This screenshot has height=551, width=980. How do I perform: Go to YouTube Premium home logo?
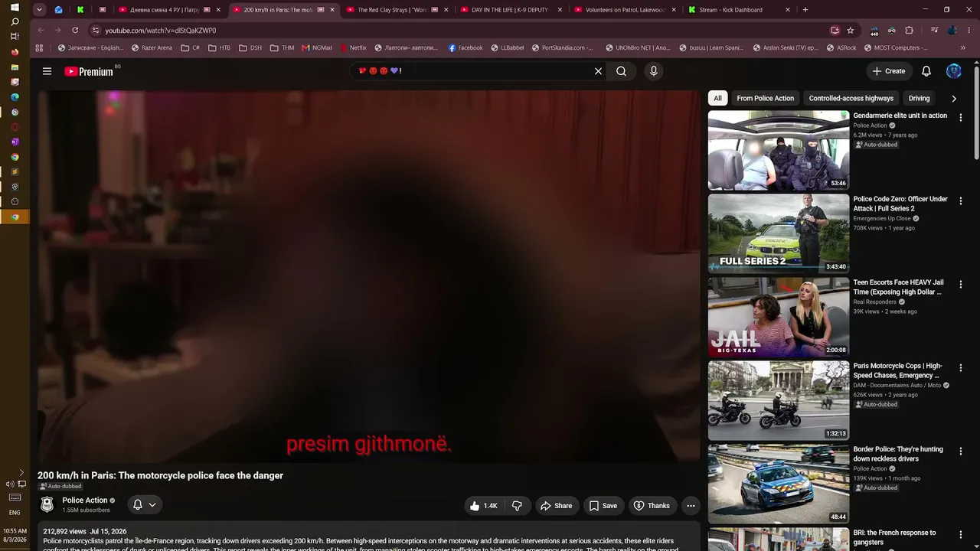pos(89,71)
